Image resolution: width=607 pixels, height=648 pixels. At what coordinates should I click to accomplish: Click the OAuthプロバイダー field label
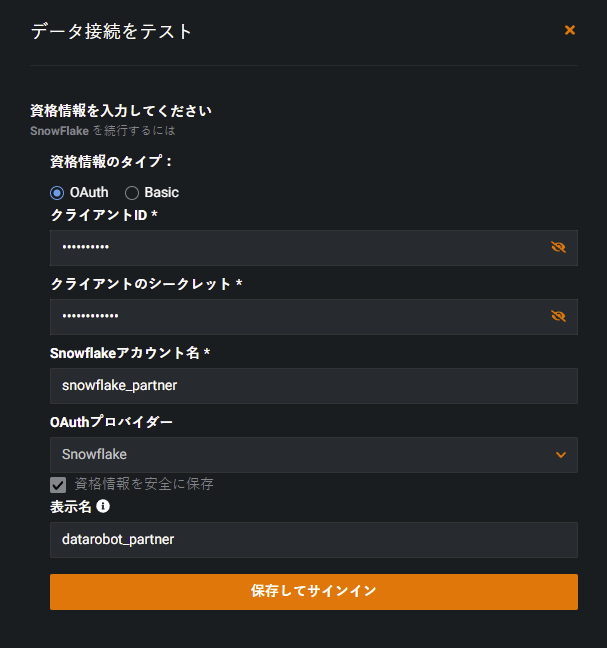click(111, 422)
